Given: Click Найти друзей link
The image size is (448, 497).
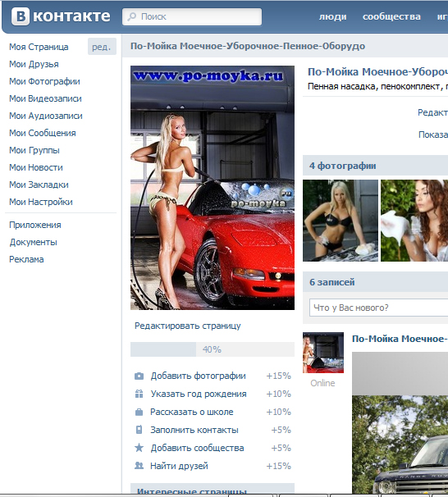Looking at the screenshot, I should 179,466.
